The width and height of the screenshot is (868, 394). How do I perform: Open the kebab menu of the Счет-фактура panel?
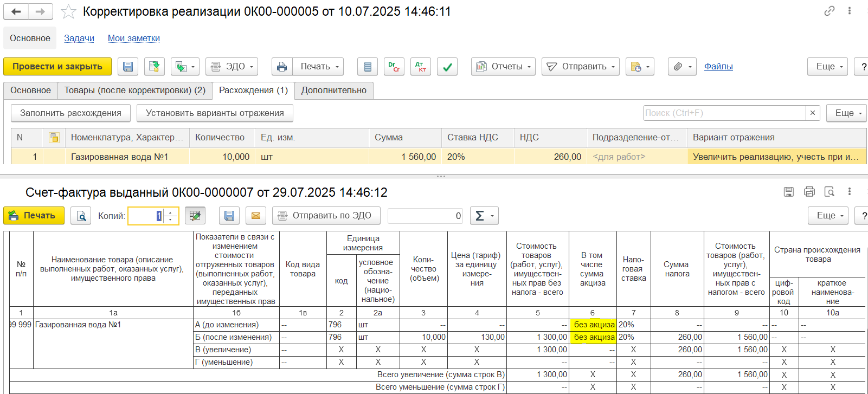coord(850,192)
